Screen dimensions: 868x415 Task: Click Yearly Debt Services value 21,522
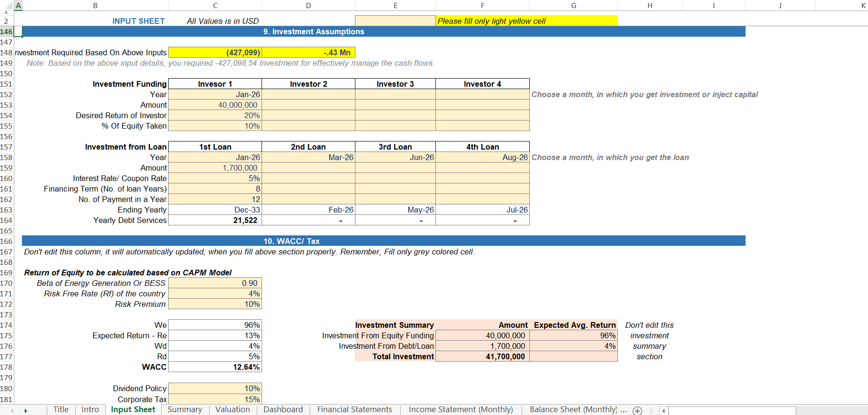tap(215, 220)
